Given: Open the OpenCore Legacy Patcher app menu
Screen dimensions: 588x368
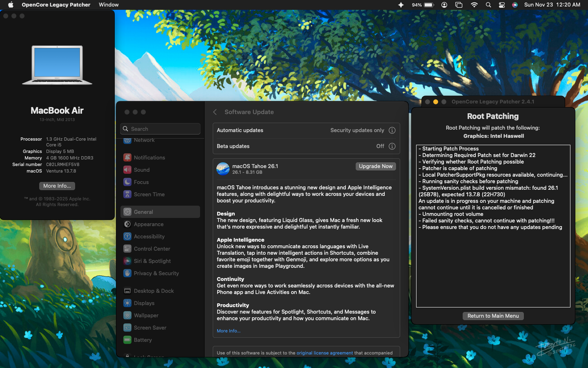Looking at the screenshot, I should [x=56, y=5].
